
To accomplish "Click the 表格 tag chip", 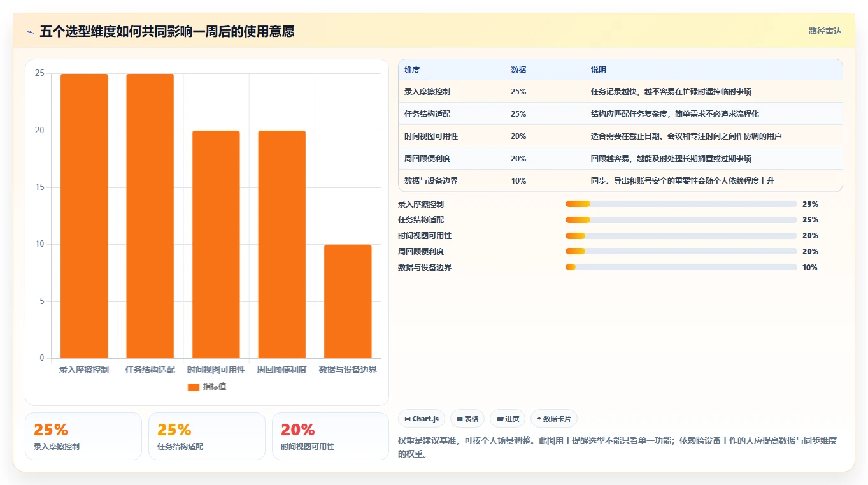I will pyautogui.click(x=467, y=419).
